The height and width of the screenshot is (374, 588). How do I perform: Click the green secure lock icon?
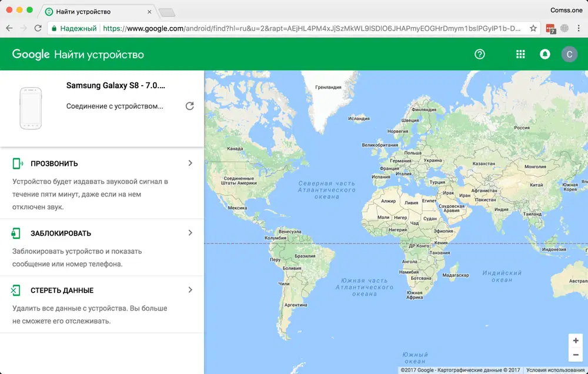click(x=54, y=28)
